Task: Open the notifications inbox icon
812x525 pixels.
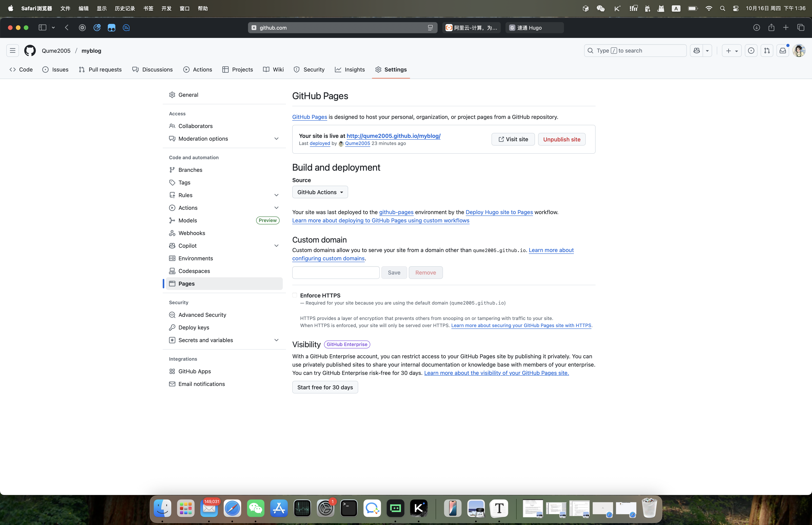Action: (783, 50)
